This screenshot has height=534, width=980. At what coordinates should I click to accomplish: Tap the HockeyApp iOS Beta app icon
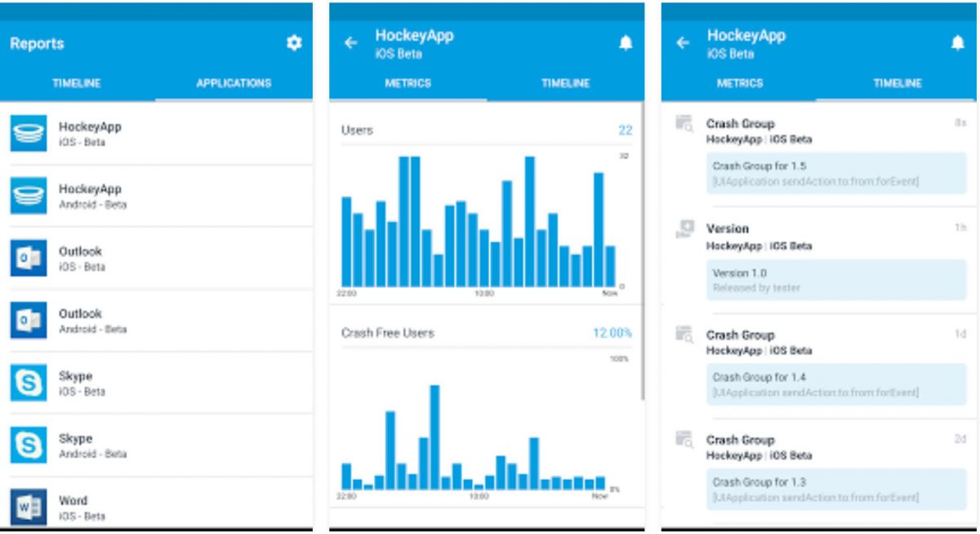pyautogui.click(x=29, y=133)
